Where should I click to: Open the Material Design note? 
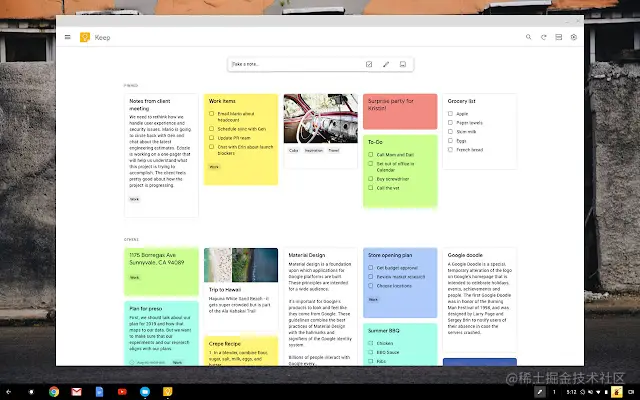320,306
